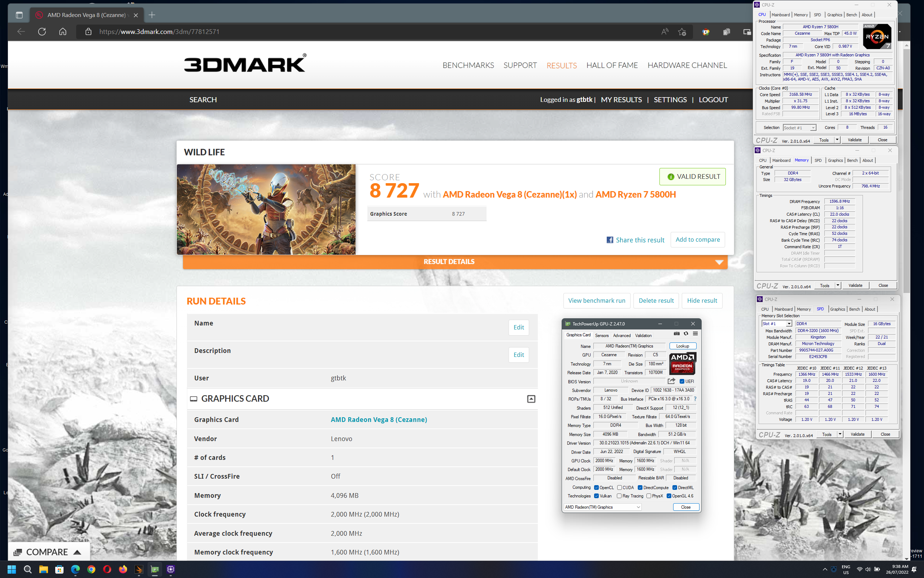Click GPU-Z Lookup button
The image size is (924, 578).
pyautogui.click(x=683, y=346)
